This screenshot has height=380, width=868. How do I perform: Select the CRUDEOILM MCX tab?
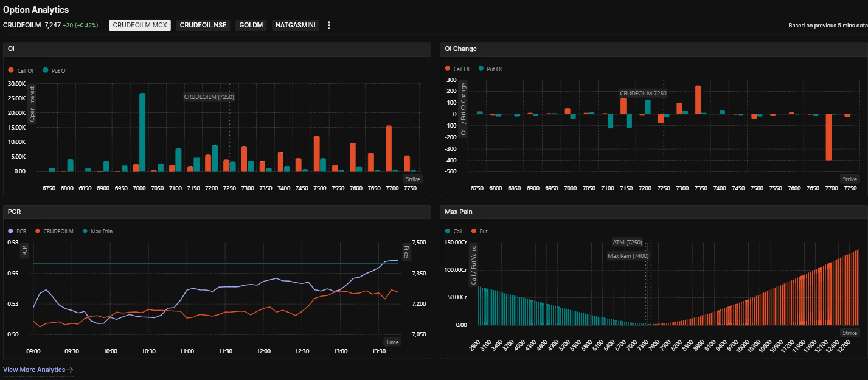coord(140,26)
